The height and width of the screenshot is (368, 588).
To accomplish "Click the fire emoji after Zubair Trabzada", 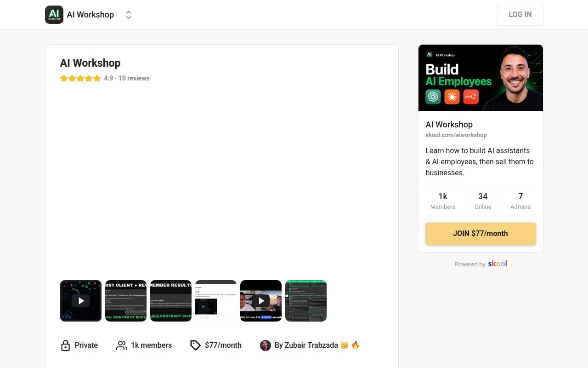I will (355, 345).
